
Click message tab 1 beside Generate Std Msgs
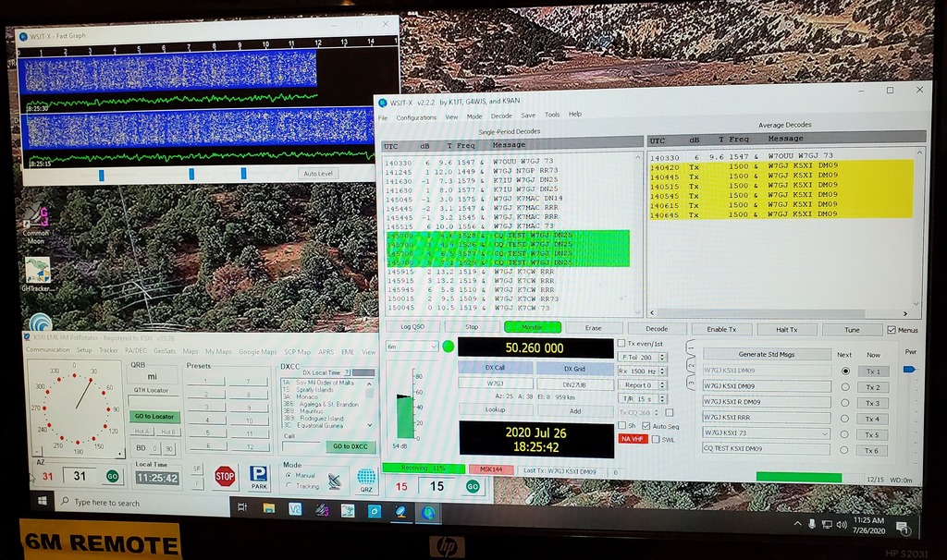(691, 347)
